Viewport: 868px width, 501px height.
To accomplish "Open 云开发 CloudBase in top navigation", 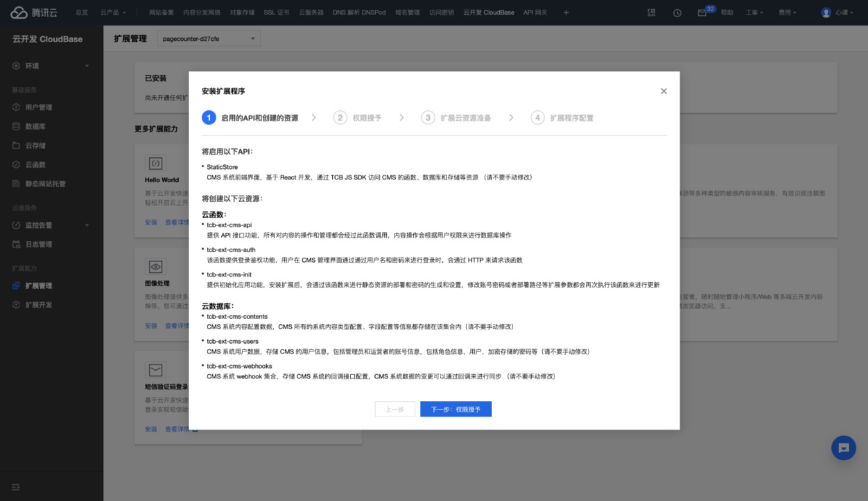I will pyautogui.click(x=489, y=13).
